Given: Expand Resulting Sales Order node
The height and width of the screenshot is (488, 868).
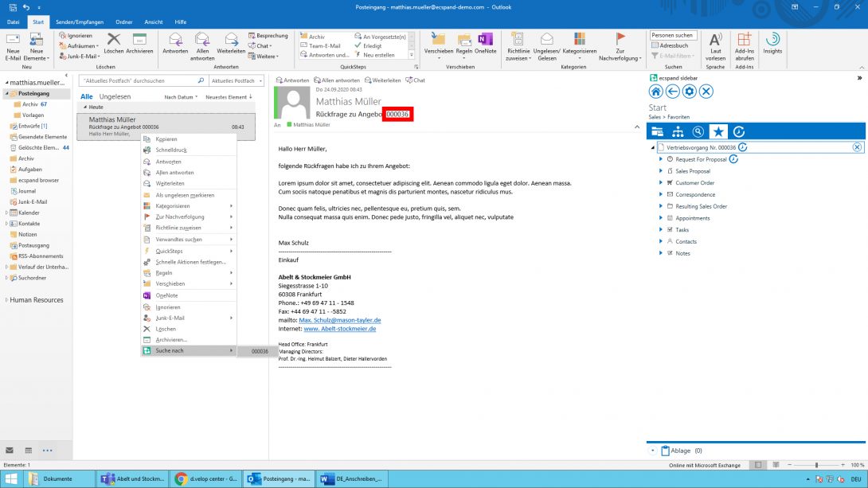Looking at the screenshot, I should 660,206.
